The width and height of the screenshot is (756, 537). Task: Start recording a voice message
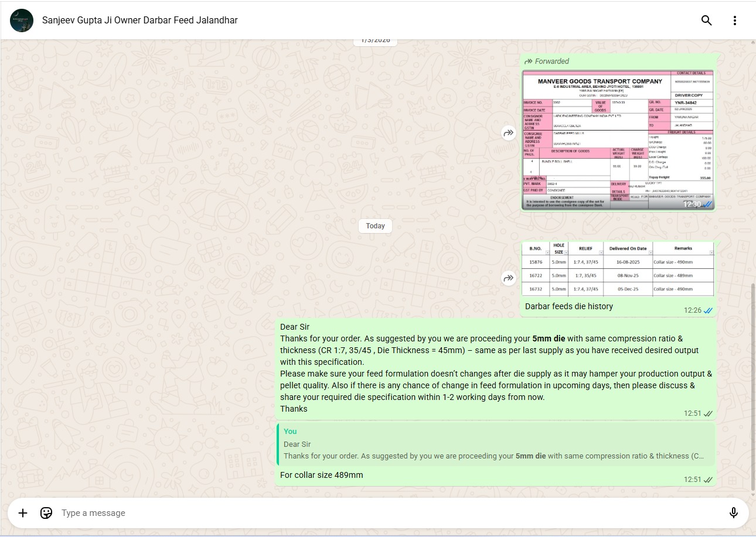[733, 513]
